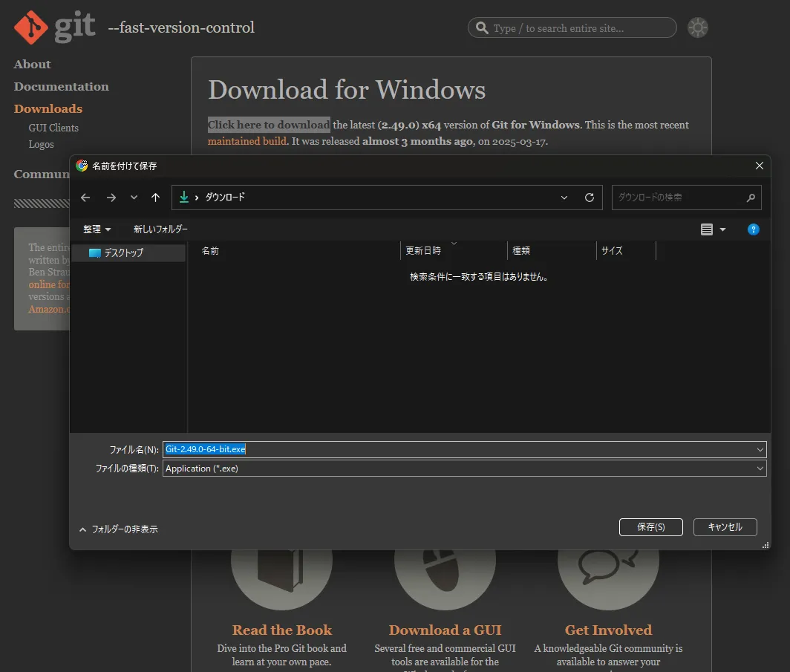Click the git logo
This screenshot has height=672, width=790.
[x=54, y=27]
